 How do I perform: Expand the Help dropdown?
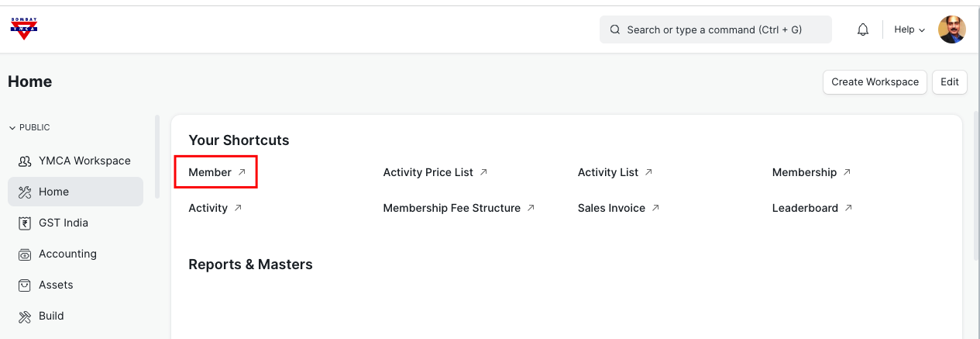(x=910, y=29)
